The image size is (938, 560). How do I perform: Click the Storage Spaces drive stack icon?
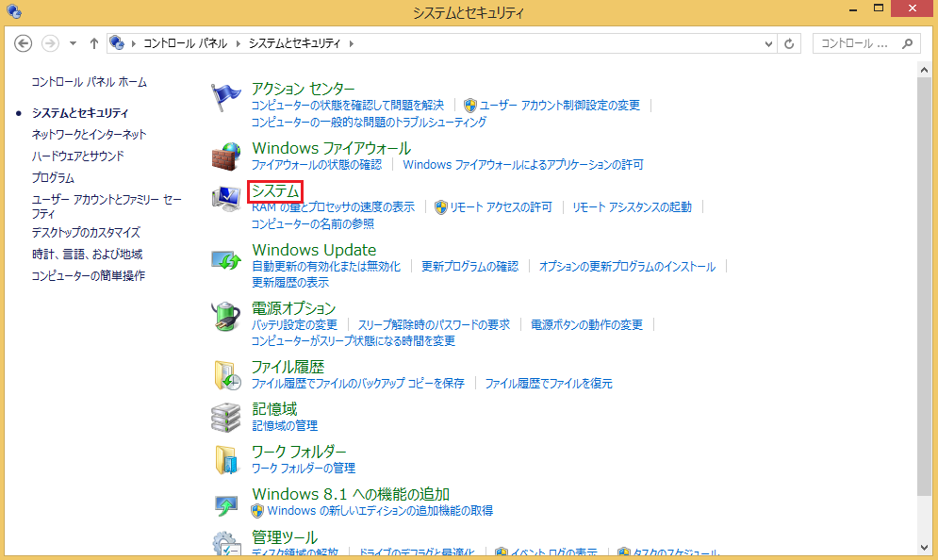226,416
